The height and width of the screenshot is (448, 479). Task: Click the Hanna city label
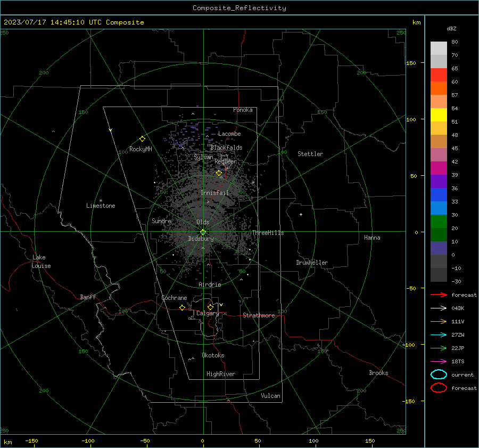pyautogui.click(x=372, y=238)
